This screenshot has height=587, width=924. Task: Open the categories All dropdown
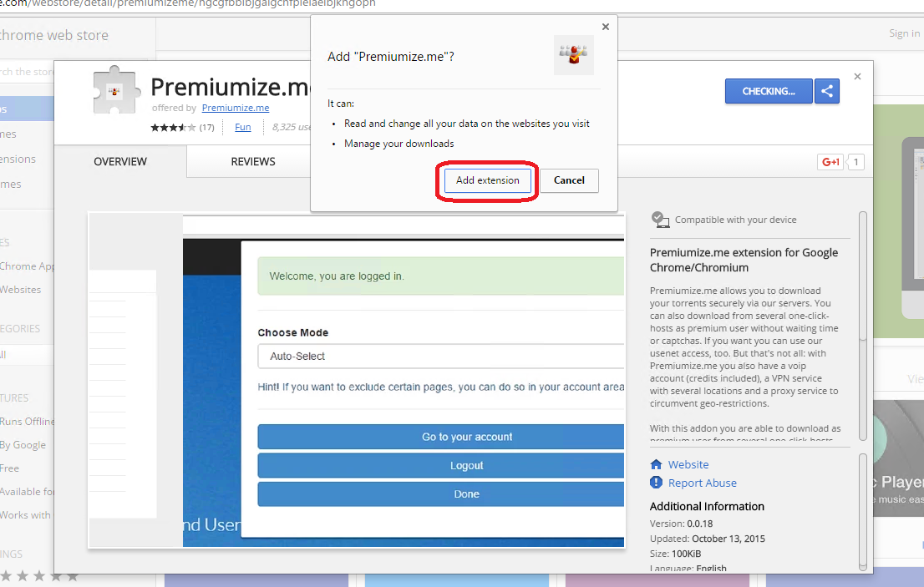27,355
